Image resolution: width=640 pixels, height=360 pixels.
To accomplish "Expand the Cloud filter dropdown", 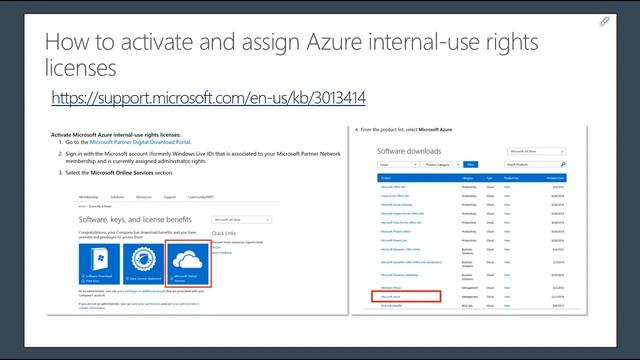I will (x=398, y=164).
